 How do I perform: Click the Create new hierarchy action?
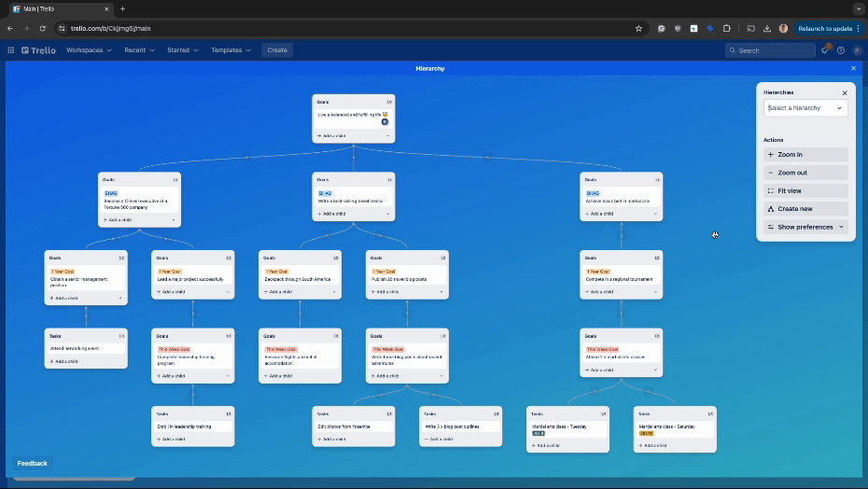(x=805, y=209)
